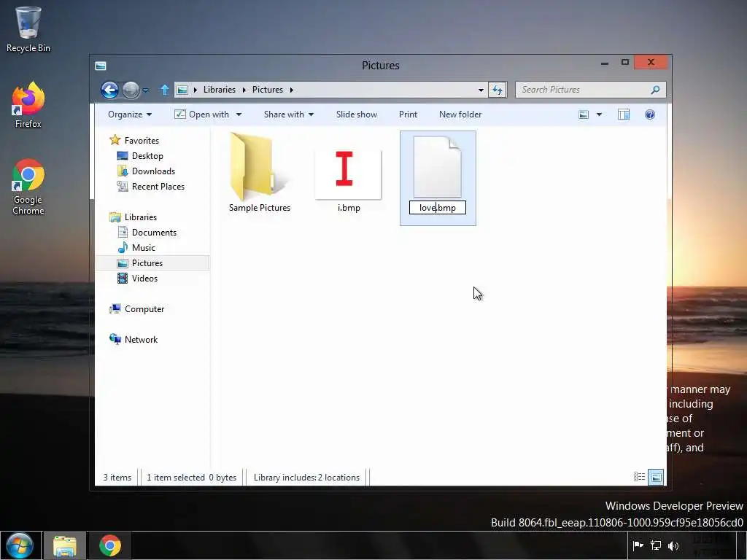The height and width of the screenshot is (560, 747).
Task: Click File Explorer in the taskbar
Action: [x=65, y=545]
